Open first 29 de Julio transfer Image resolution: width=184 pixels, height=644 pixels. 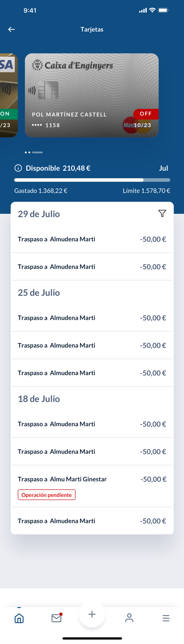(92, 239)
